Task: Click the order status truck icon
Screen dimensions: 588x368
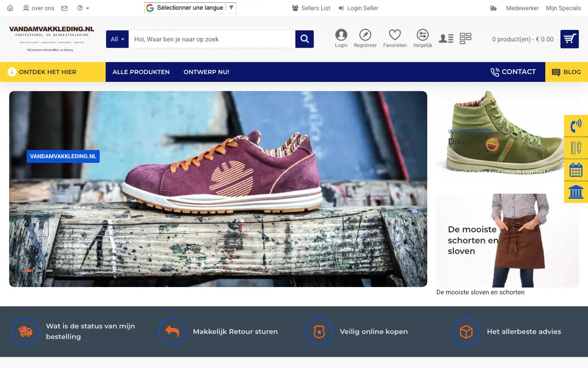Action: coord(25,332)
